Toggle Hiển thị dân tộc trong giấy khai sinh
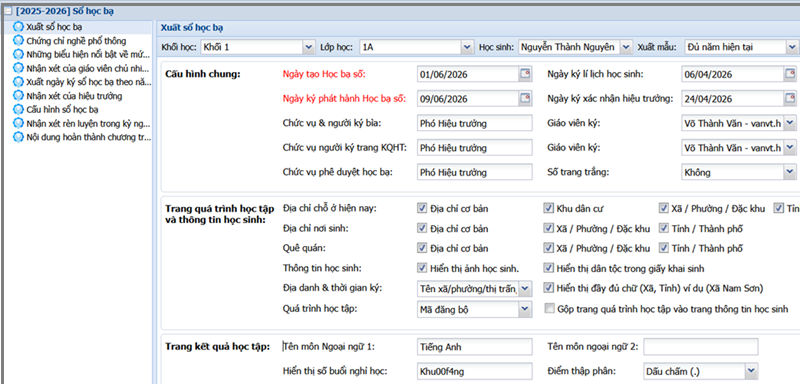 [548, 268]
